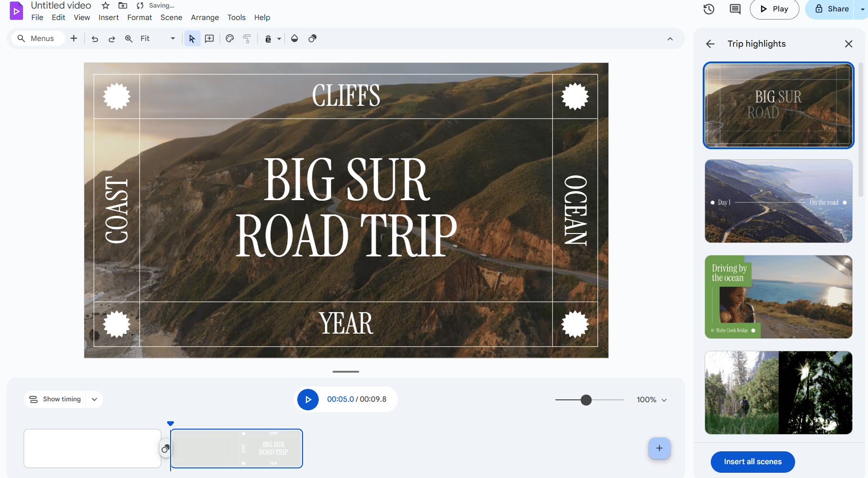Screen dimensions: 868x478
Task: Choose the Big Sur Road template thumbnail
Action: pos(778,105)
